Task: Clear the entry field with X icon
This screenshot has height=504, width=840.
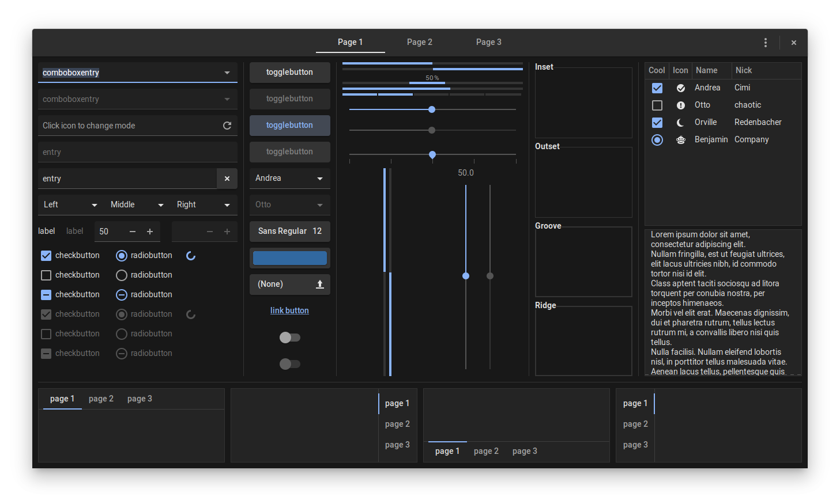Action: tap(227, 179)
